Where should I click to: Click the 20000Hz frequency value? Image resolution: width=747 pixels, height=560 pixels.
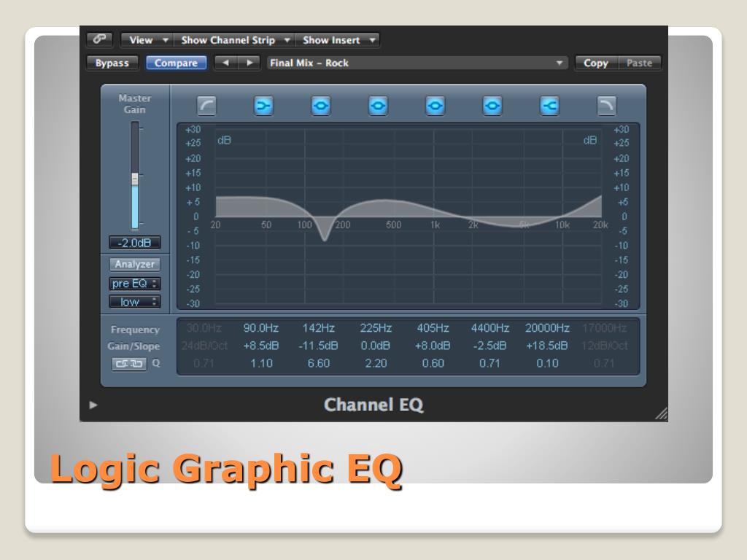point(547,328)
